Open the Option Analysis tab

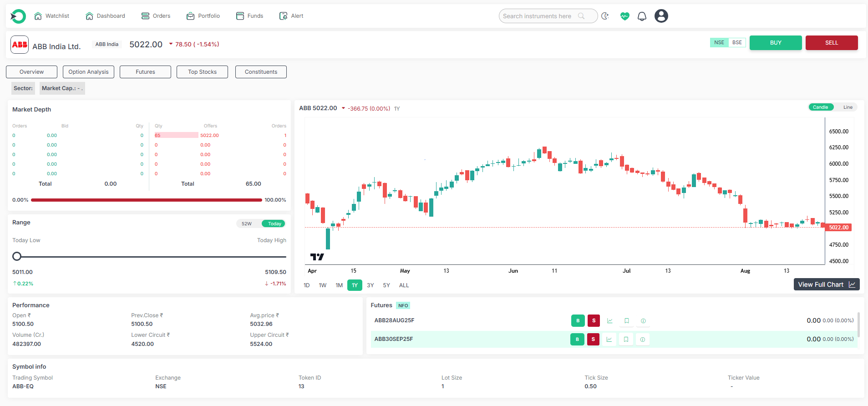click(88, 72)
